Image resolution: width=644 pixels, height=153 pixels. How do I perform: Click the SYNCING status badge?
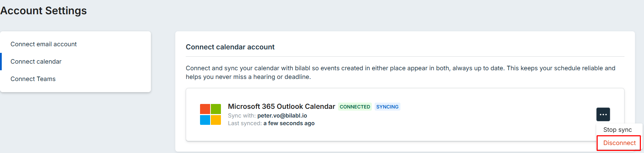point(387,107)
